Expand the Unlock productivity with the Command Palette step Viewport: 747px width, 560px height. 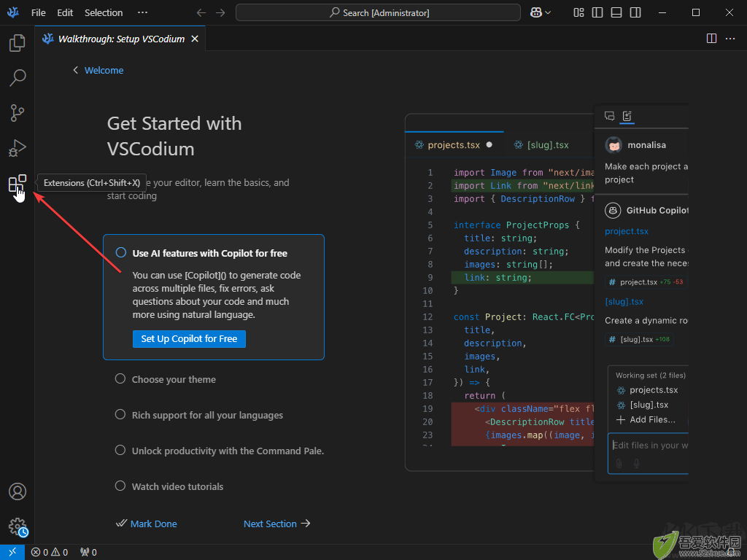coord(228,451)
